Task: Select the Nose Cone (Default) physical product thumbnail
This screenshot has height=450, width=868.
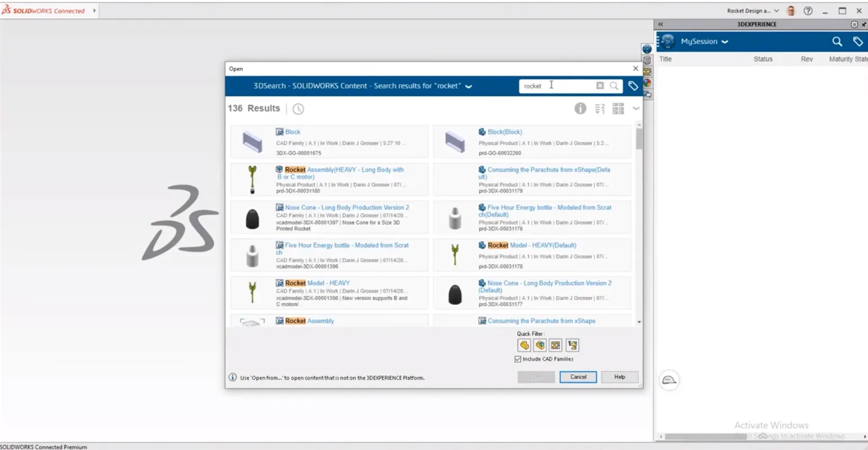Action: pos(455,294)
